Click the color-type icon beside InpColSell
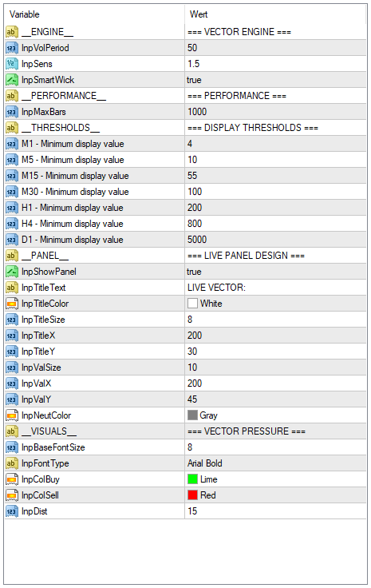 [12, 495]
